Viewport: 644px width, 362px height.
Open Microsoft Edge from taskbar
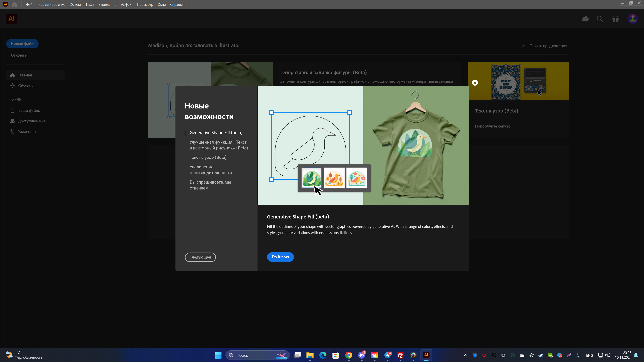(x=323, y=355)
